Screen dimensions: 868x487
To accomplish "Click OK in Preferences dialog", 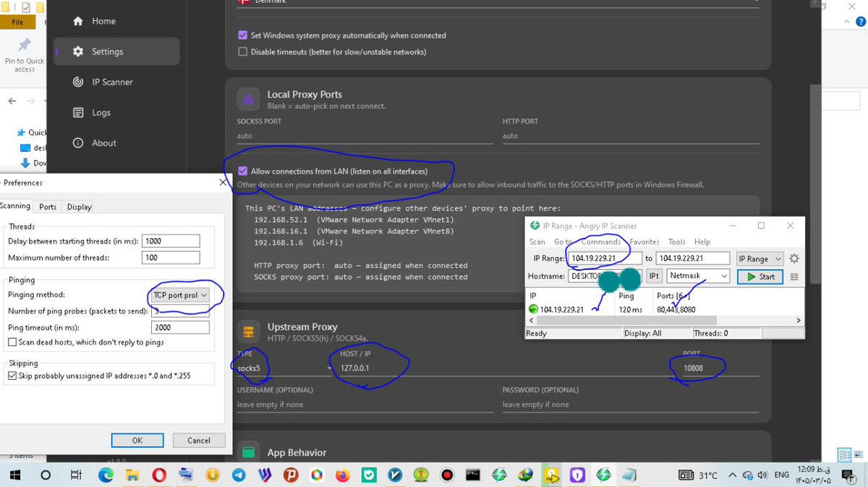I will tap(137, 440).
